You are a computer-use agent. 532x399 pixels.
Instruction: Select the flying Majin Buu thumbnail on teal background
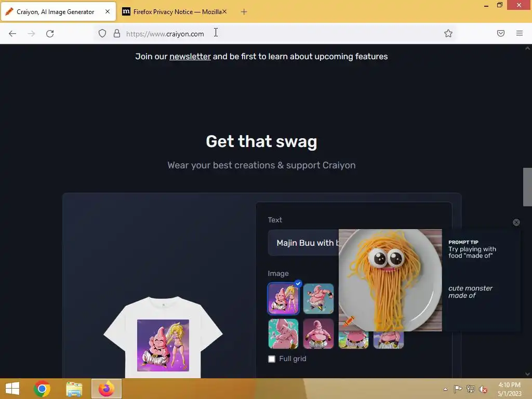click(318, 299)
